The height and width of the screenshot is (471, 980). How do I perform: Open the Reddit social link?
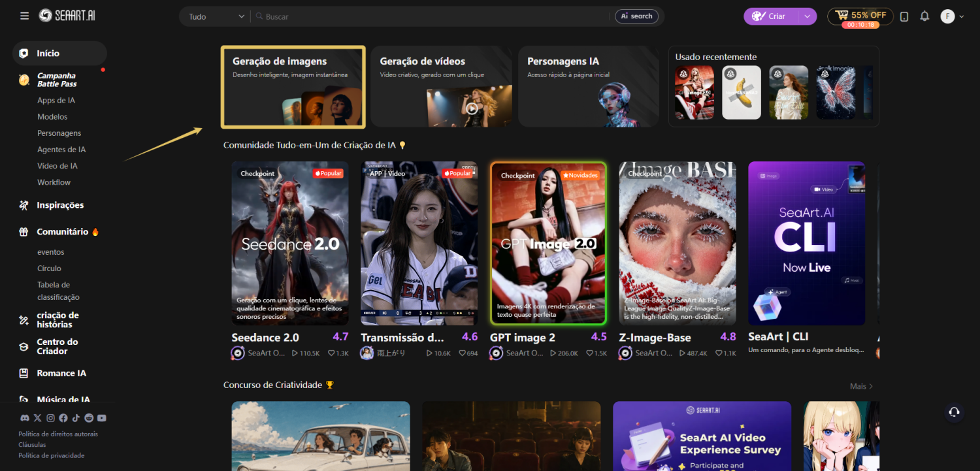pos(89,418)
